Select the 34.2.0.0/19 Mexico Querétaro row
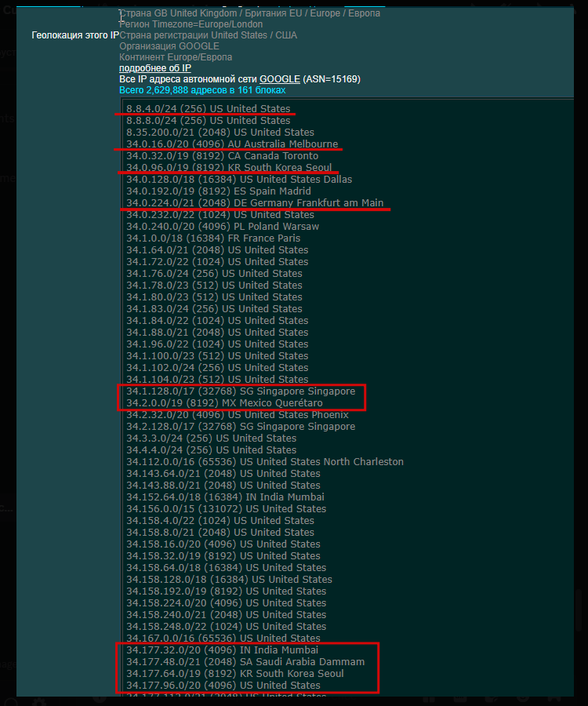 [x=224, y=403]
